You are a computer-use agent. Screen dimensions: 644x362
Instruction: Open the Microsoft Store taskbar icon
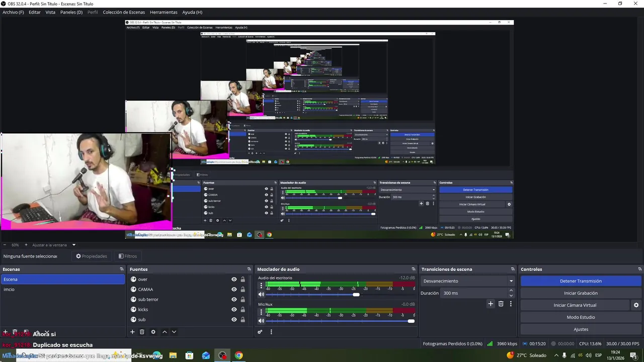tap(189, 355)
